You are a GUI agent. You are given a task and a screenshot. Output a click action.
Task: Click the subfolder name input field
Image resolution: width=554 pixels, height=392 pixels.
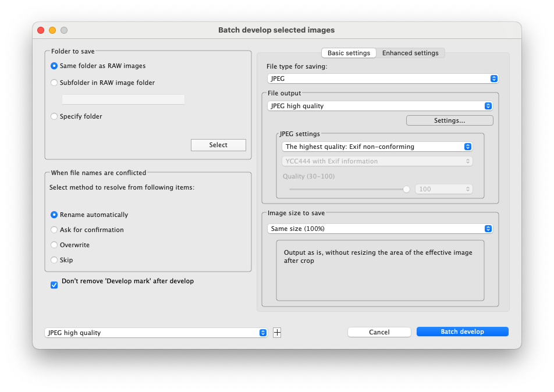tap(123, 99)
